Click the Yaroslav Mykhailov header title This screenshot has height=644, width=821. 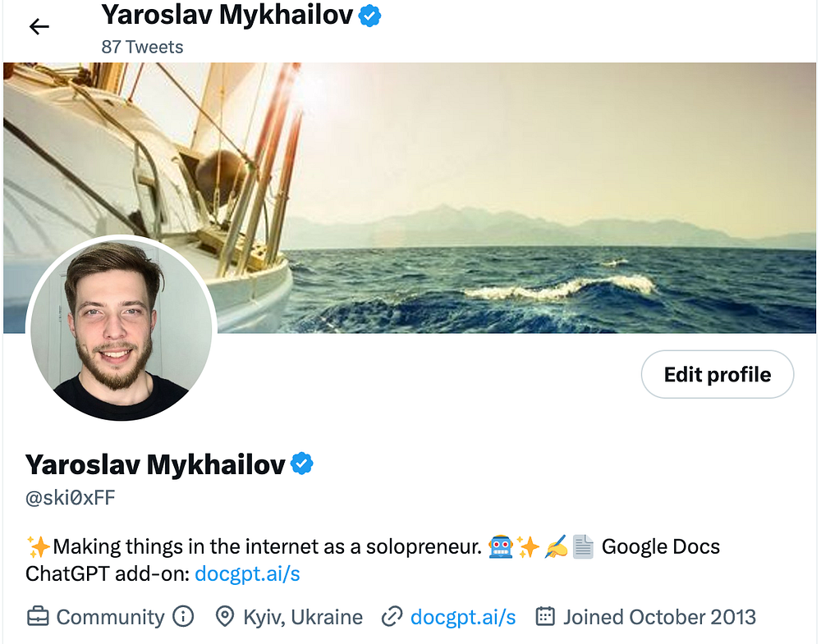(x=227, y=15)
